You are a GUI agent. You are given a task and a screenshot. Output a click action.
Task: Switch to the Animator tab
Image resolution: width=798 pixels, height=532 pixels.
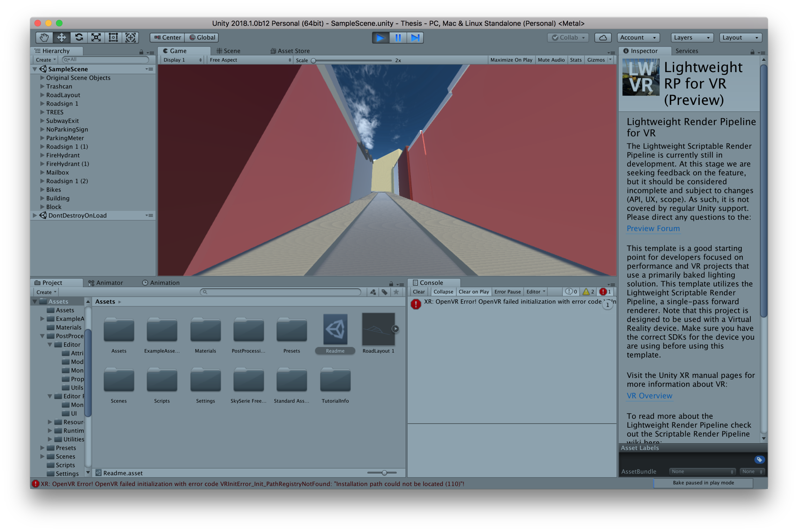tap(106, 283)
